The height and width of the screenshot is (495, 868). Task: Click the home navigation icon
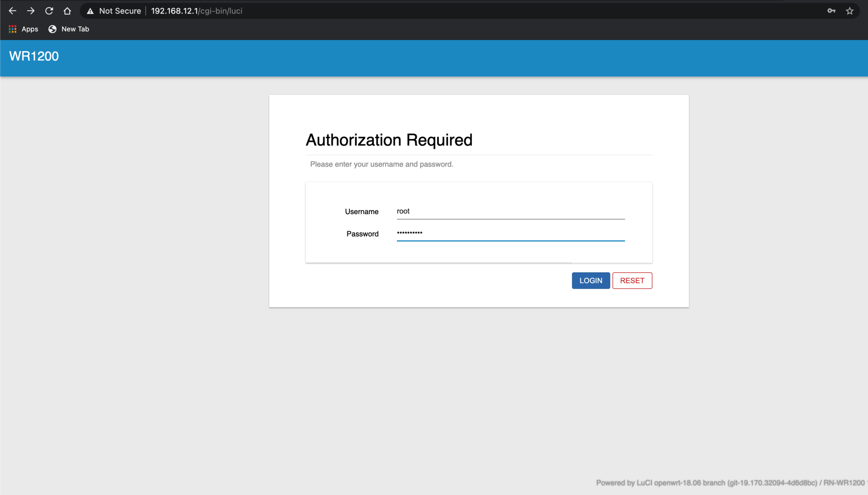67,11
